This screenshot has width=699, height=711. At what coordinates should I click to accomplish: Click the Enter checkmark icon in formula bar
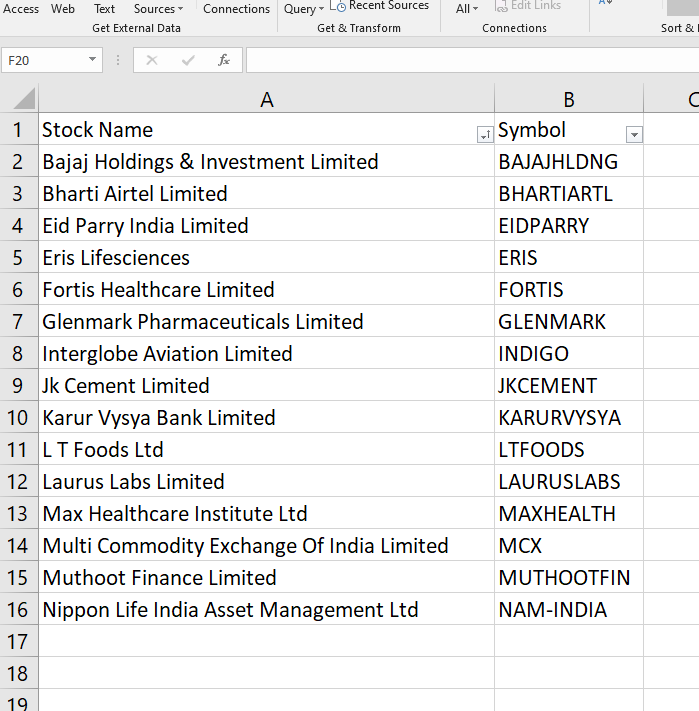tap(188, 60)
